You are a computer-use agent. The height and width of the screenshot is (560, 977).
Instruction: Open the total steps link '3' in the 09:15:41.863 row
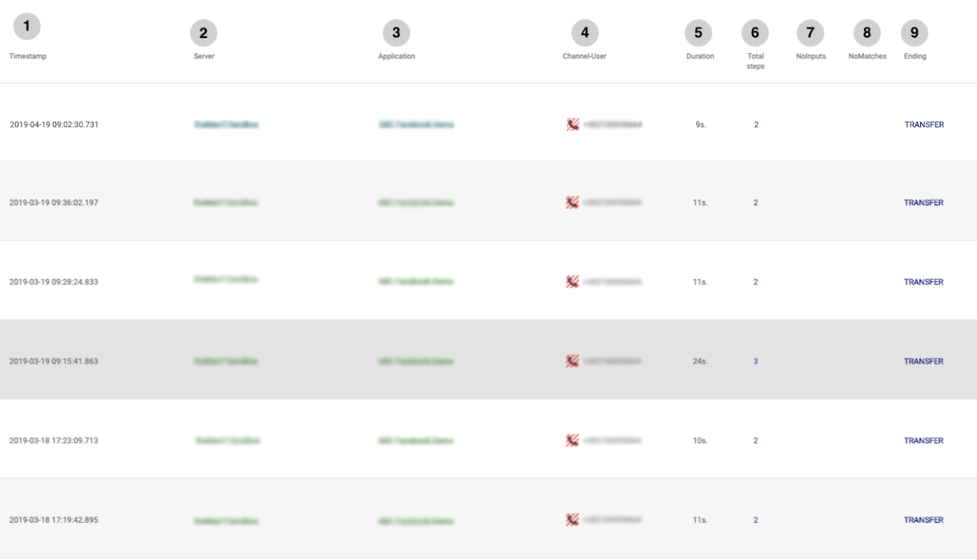click(x=756, y=361)
